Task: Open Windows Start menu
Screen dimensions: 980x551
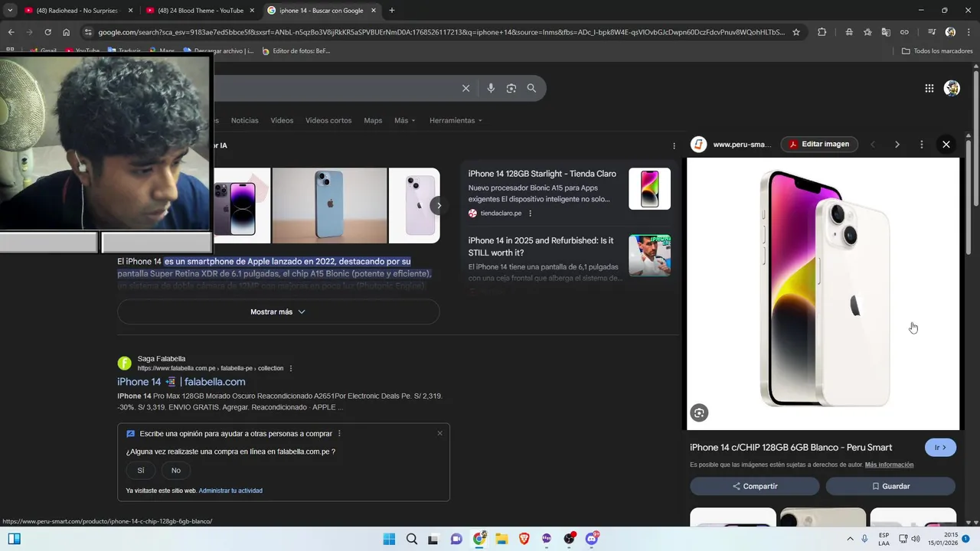Action: click(x=389, y=539)
